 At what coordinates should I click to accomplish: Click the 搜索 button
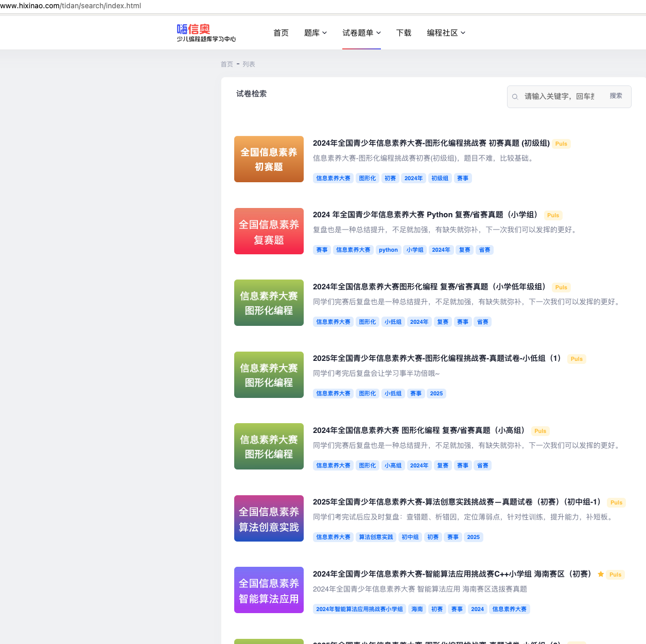tap(616, 96)
